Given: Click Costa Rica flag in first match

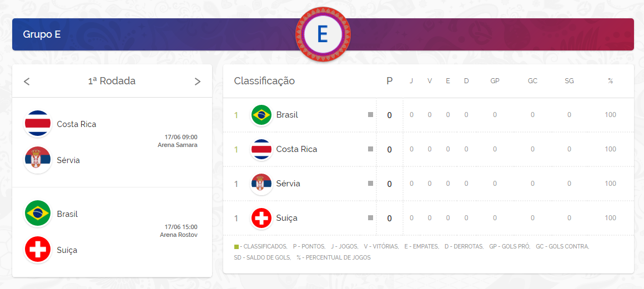Looking at the screenshot, I should [x=38, y=124].
